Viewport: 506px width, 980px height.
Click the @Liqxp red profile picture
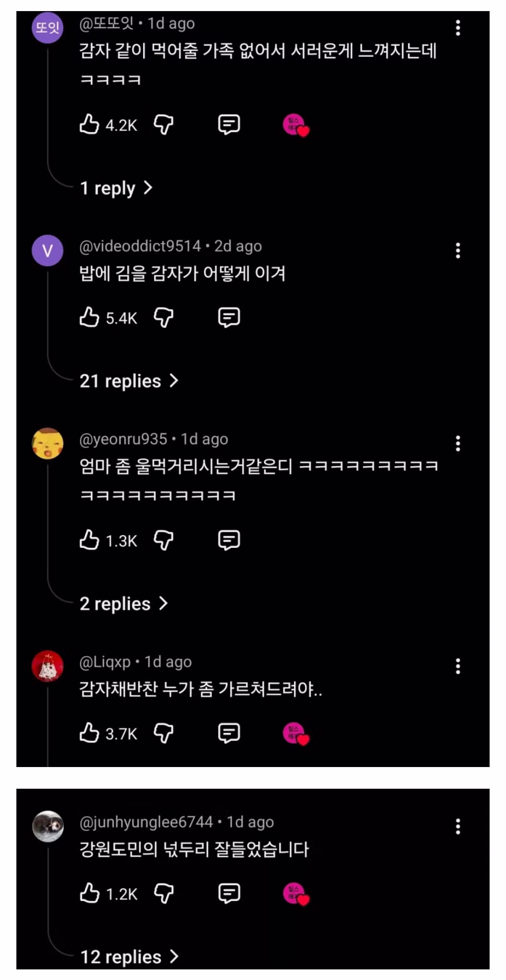(x=47, y=666)
